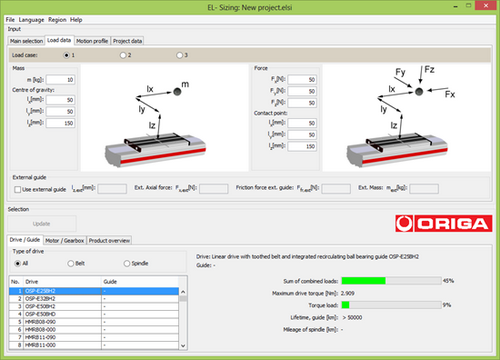Switch to the Motion profile tab
This screenshot has width=500, height=360.
tap(92, 41)
